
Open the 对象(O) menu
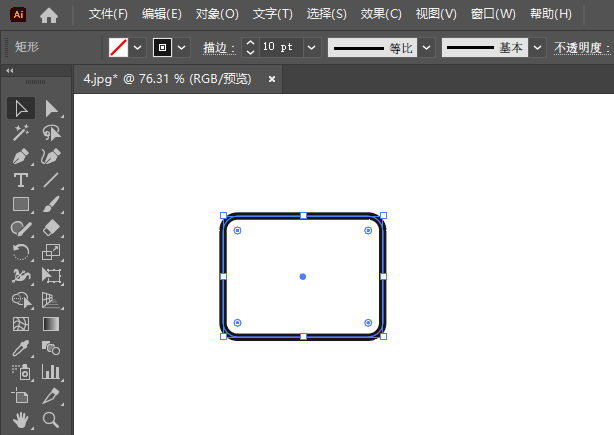tap(217, 14)
